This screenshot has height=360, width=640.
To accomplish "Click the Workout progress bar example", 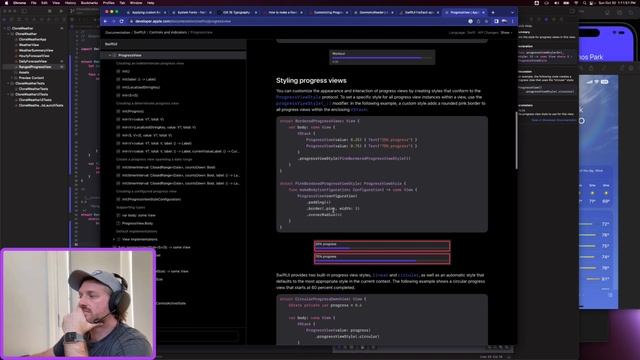I will pyautogui.click(x=382, y=58).
